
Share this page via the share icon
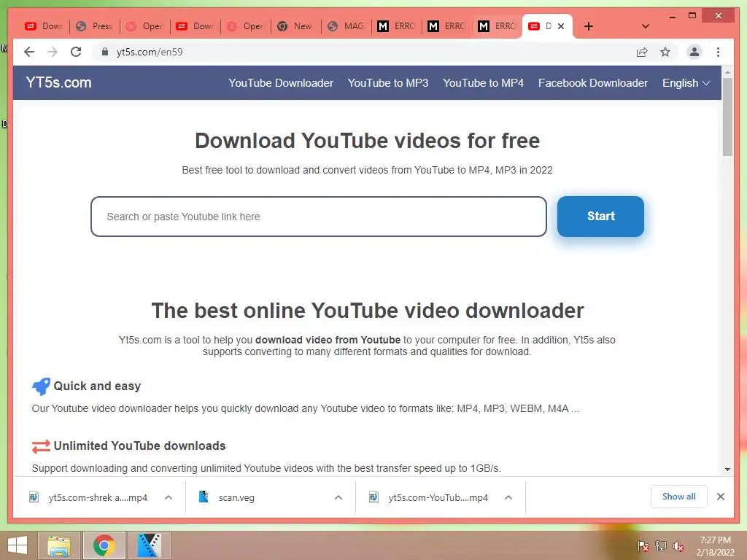642,52
